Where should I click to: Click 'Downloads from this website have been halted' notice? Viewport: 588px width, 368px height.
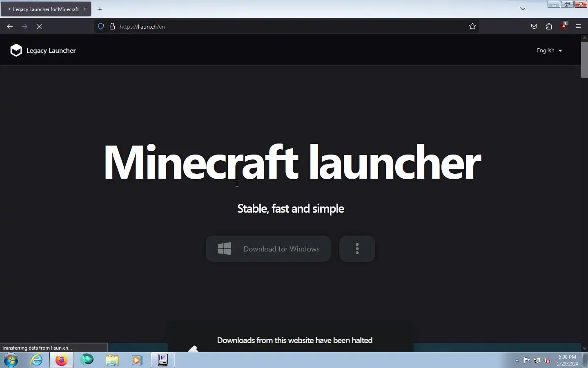(295, 340)
